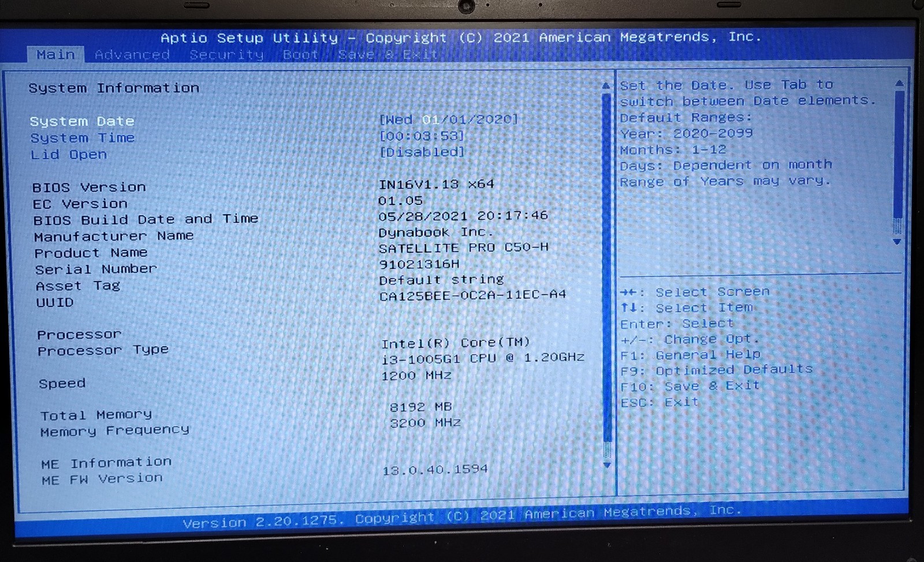
Task: Open the Main tab
Action: [x=55, y=54]
